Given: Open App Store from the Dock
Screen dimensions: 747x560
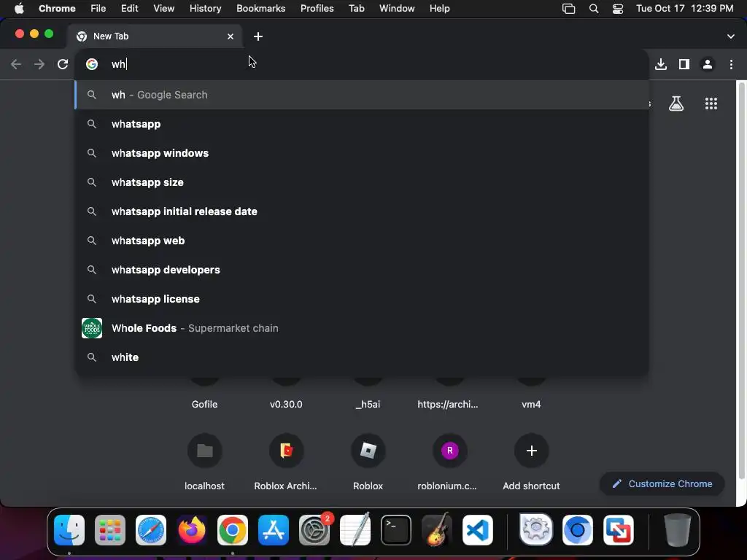Looking at the screenshot, I should pos(274,529).
